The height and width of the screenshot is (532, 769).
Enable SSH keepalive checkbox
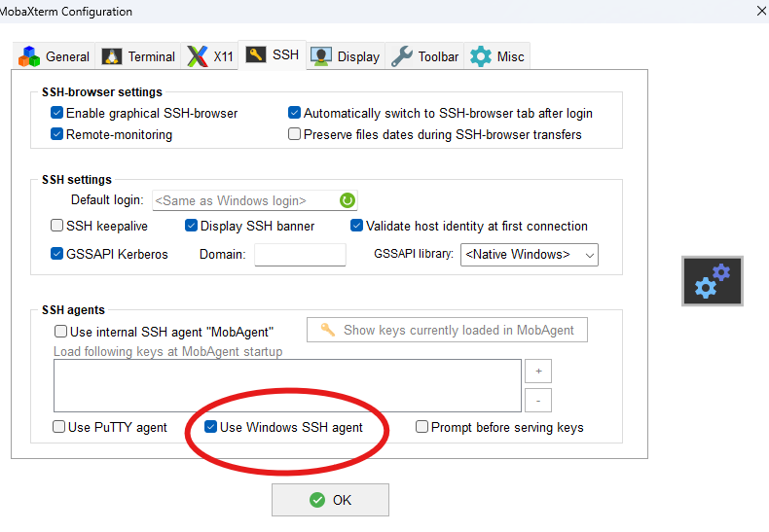pyautogui.click(x=56, y=226)
